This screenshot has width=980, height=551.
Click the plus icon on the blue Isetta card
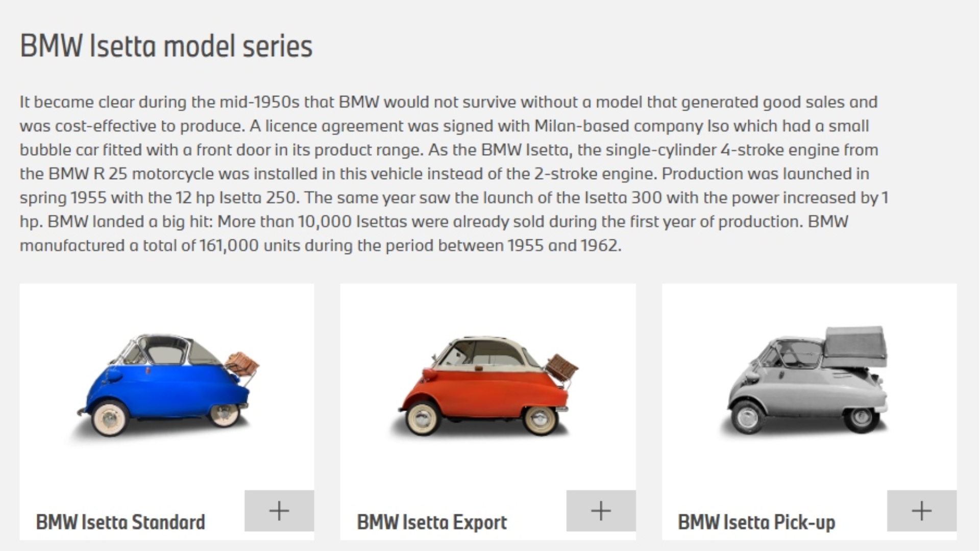point(279,510)
